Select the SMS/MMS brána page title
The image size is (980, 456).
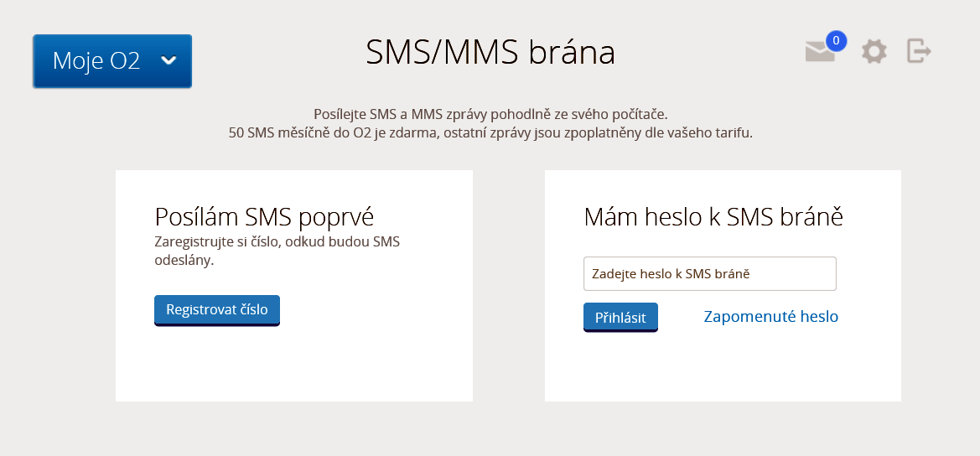click(490, 53)
